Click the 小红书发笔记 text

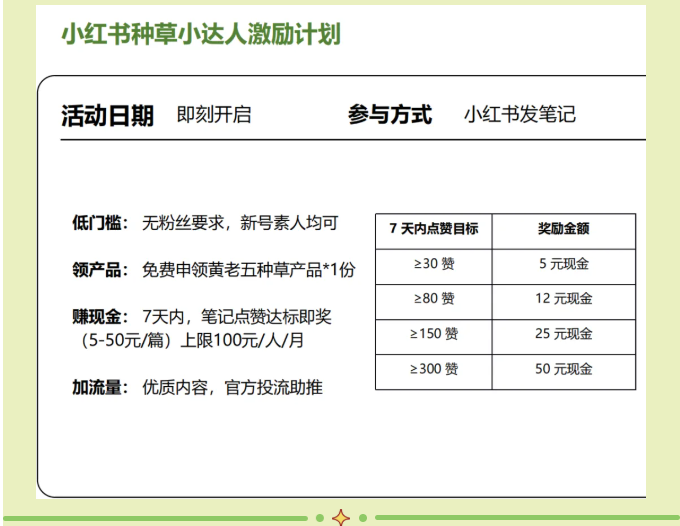[520, 115]
